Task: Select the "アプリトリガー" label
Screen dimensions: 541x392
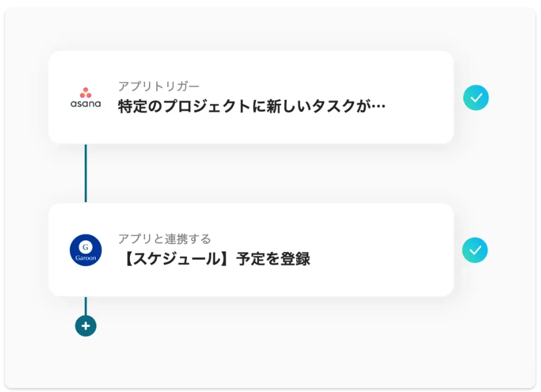Action: point(159,86)
